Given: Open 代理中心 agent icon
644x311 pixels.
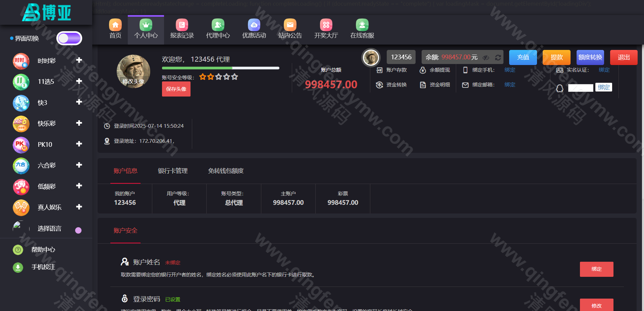Looking at the screenshot, I should click(x=218, y=25).
